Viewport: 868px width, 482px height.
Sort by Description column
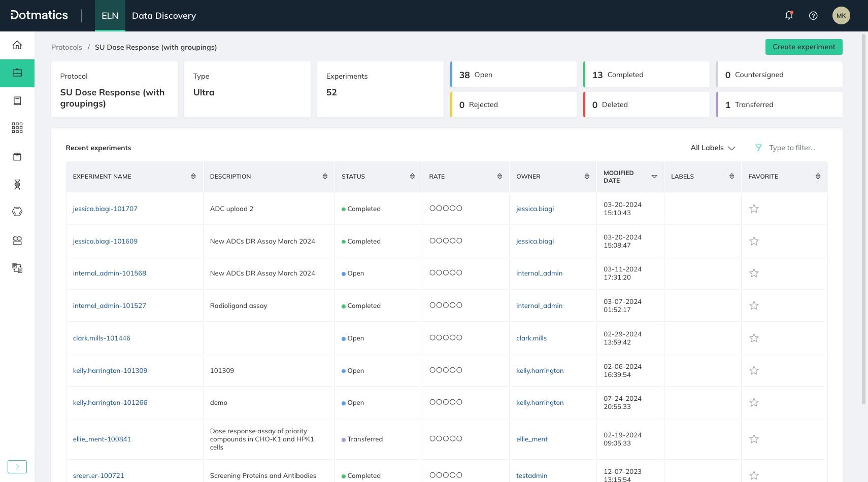coord(325,177)
